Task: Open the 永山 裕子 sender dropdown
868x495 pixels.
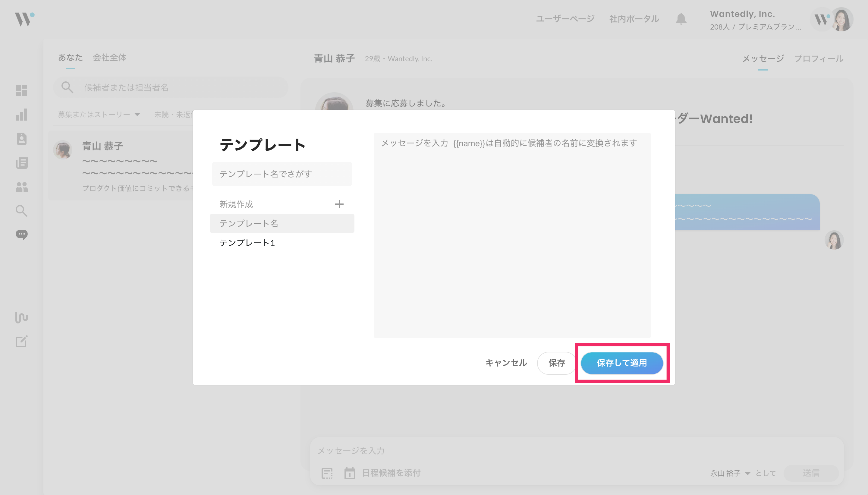Action: tap(730, 473)
